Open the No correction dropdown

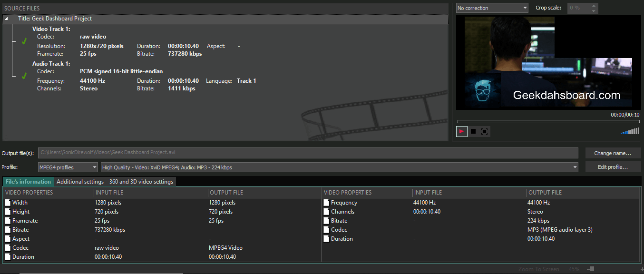[492, 8]
